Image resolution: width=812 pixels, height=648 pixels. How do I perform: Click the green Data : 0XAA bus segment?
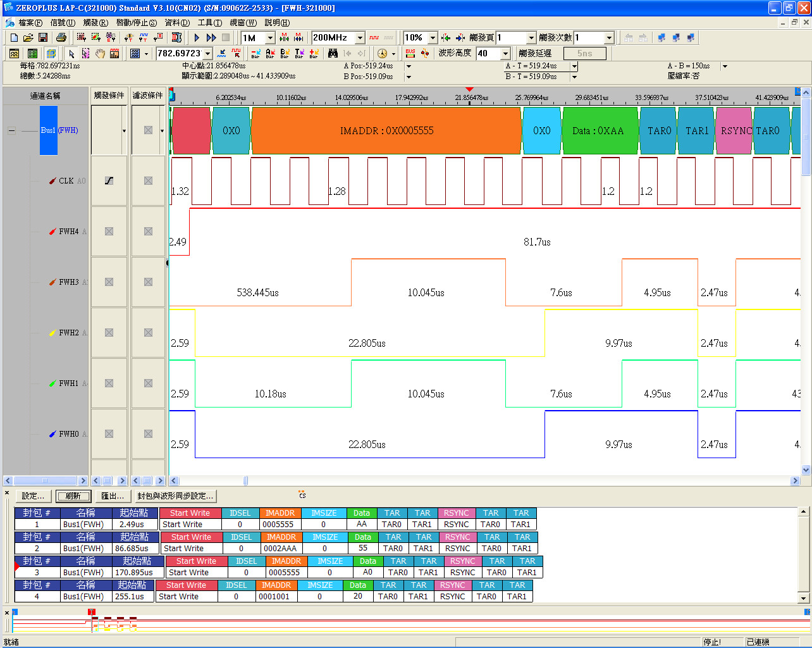coord(600,131)
